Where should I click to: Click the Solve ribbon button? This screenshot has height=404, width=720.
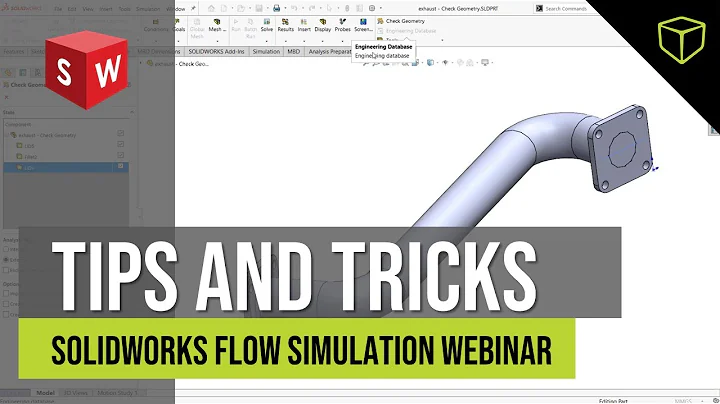267,25
